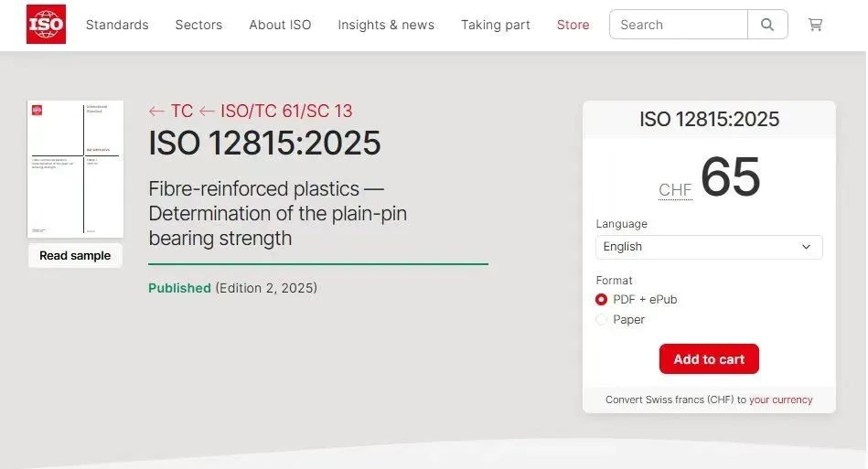Click the 'your currency' conversion link
The image size is (868, 469).
tap(780, 400)
